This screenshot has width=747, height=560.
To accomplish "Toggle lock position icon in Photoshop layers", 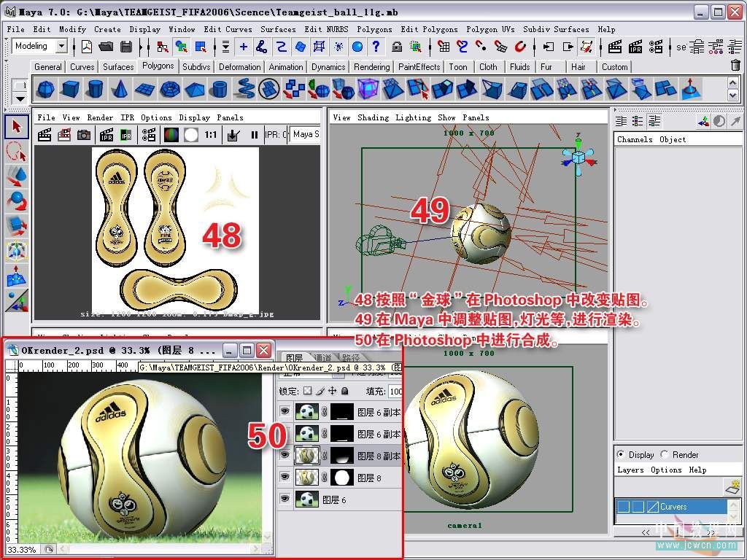I will click(x=332, y=391).
